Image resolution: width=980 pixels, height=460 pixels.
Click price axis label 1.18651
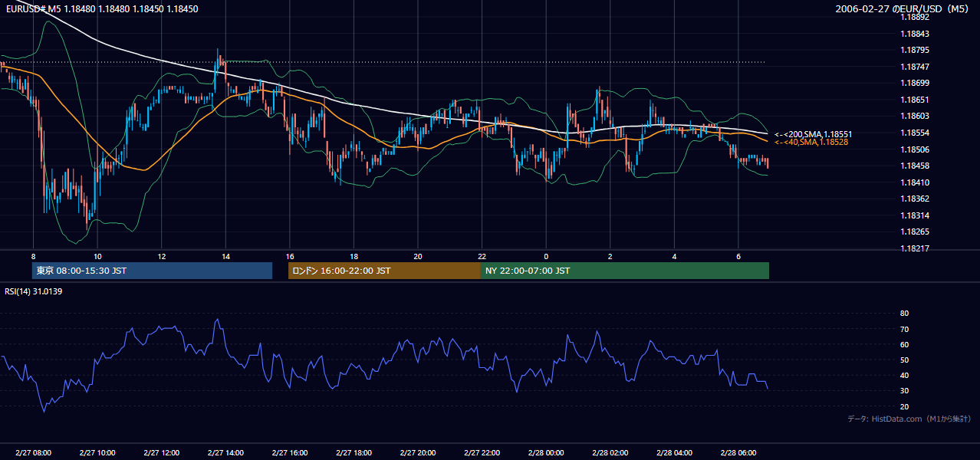click(915, 100)
